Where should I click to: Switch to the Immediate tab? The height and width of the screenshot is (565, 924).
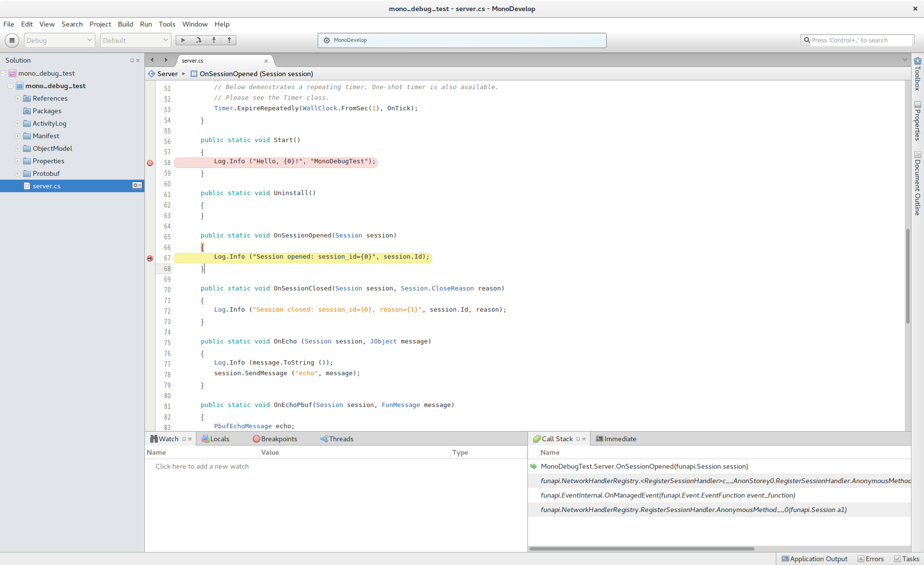616,439
